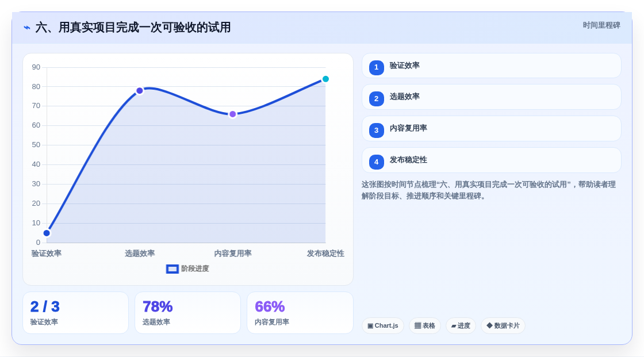644x357 pixels.
Task: Click the number 4 badge for 发布稳定性
Action: click(x=376, y=162)
